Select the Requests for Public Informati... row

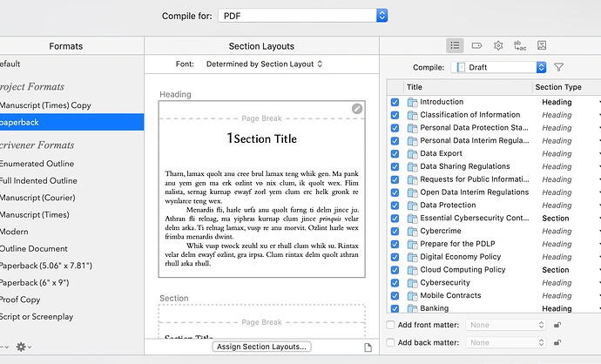pos(495,179)
